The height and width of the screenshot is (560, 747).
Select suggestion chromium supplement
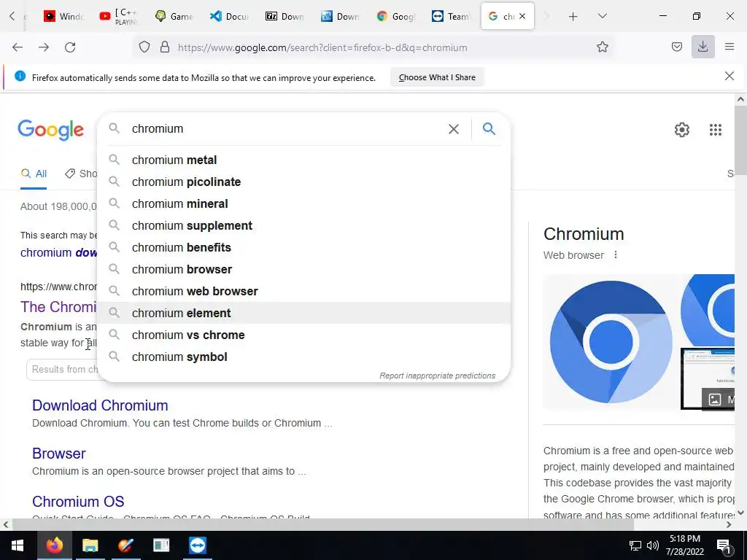304,226
